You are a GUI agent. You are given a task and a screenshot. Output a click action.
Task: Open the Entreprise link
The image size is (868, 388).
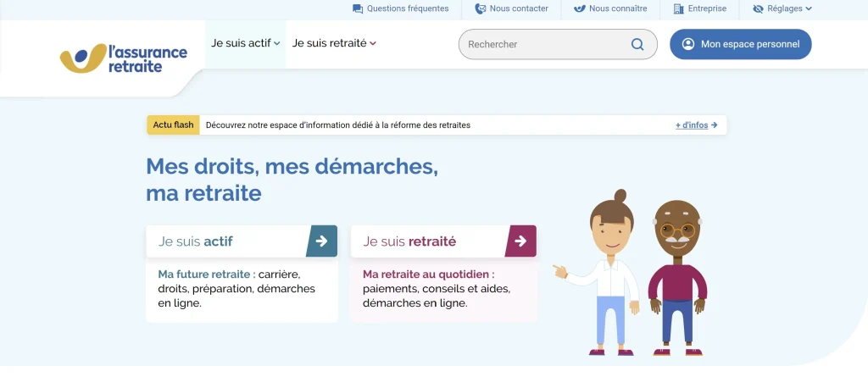699,8
